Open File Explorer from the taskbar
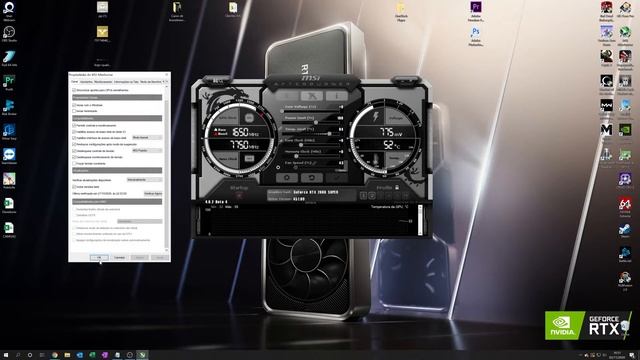The image size is (640, 360). (x=67, y=355)
